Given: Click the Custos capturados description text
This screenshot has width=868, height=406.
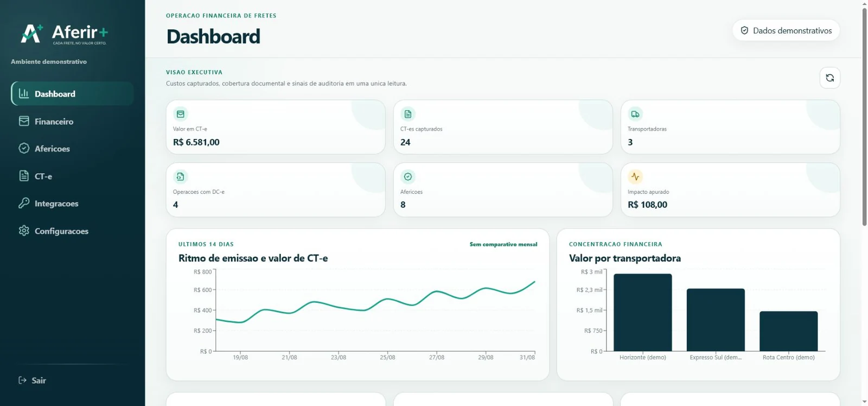Looking at the screenshot, I should 286,84.
